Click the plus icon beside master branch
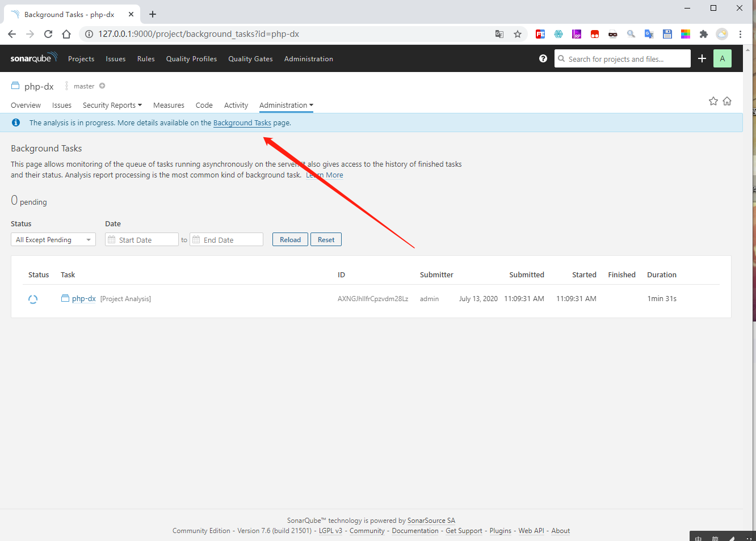Viewport: 756px width, 541px height. coord(102,86)
